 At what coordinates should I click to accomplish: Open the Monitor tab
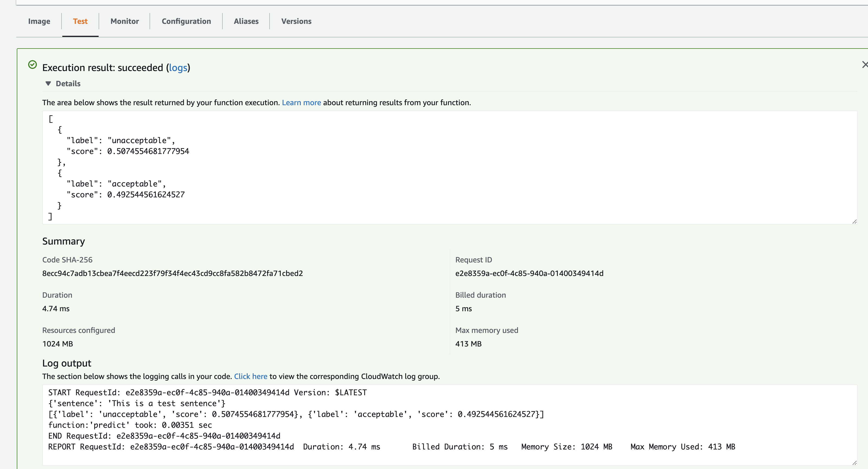point(124,21)
